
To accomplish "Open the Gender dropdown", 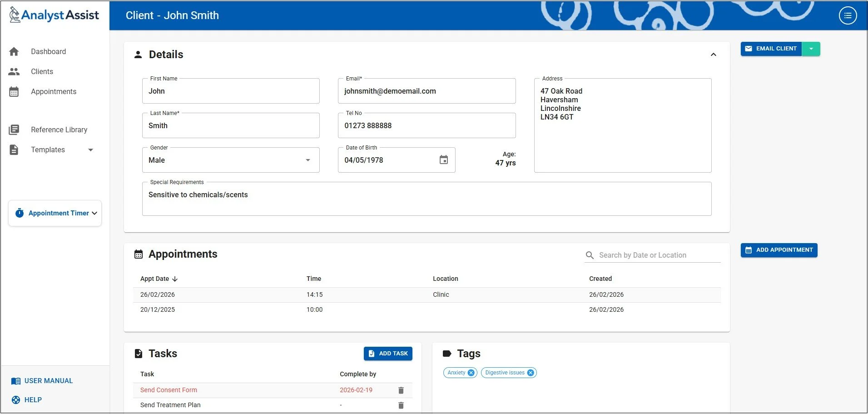I will pos(231,160).
